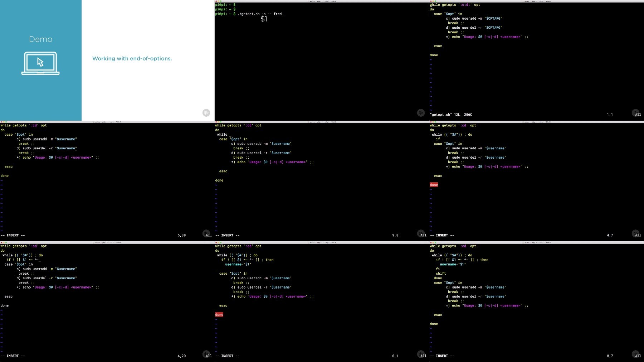Click the "6,38" cursor position indicator

point(181,235)
